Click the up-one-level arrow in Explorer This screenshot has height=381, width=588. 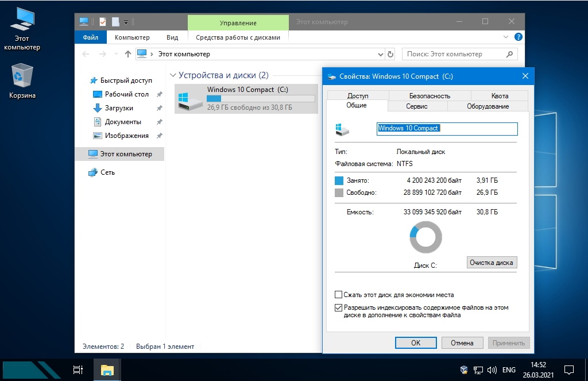click(x=128, y=54)
